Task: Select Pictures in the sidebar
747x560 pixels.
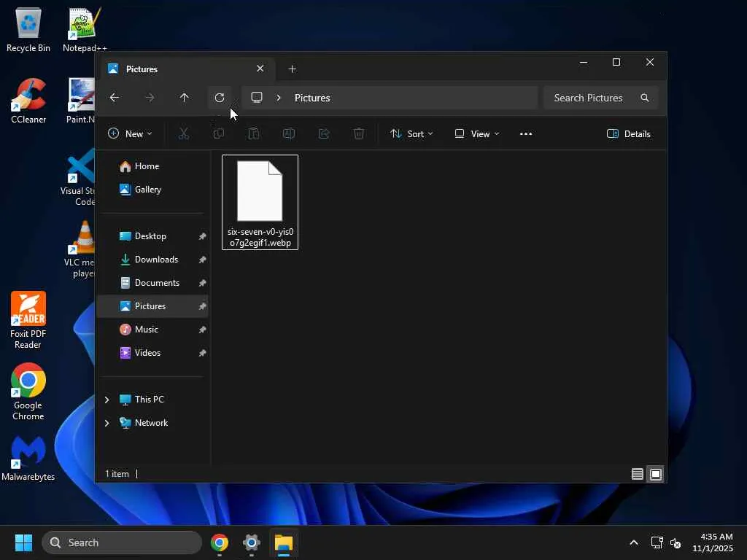Action: tap(152, 306)
